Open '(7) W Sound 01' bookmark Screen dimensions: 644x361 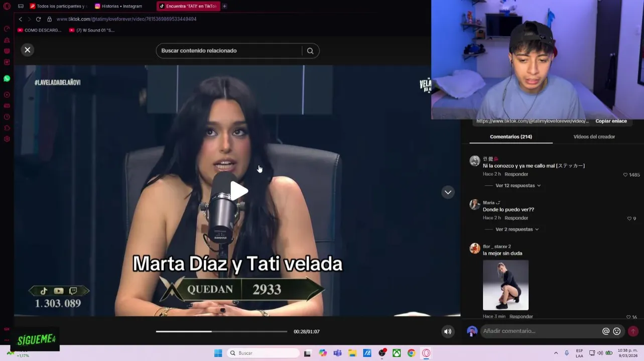pos(92,30)
